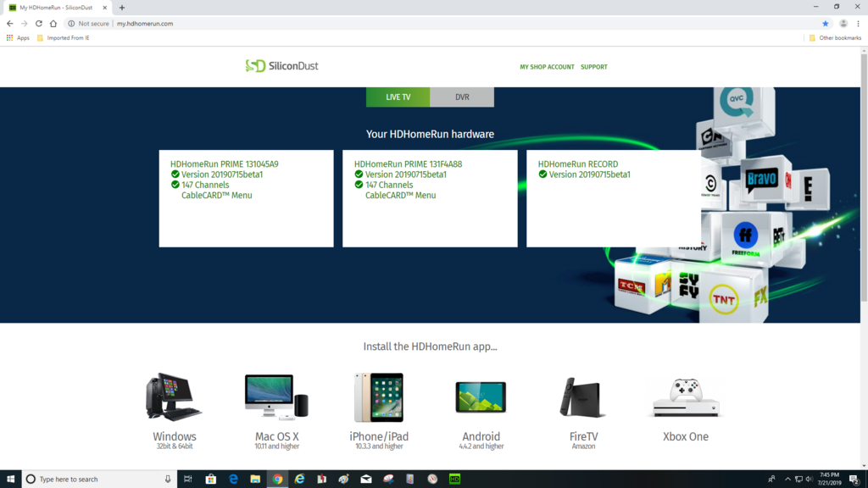Open Chrome three-dot menu
The width and height of the screenshot is (868, 488).
858,23
